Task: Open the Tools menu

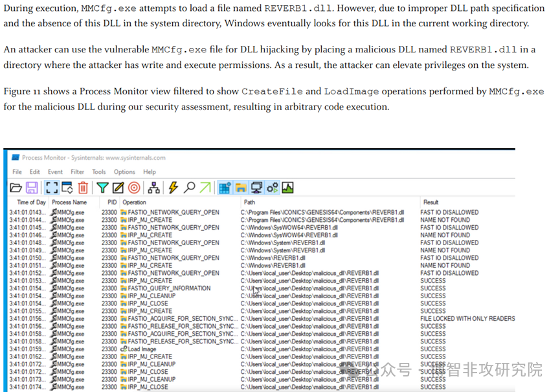Action: (x=99, y=171)
